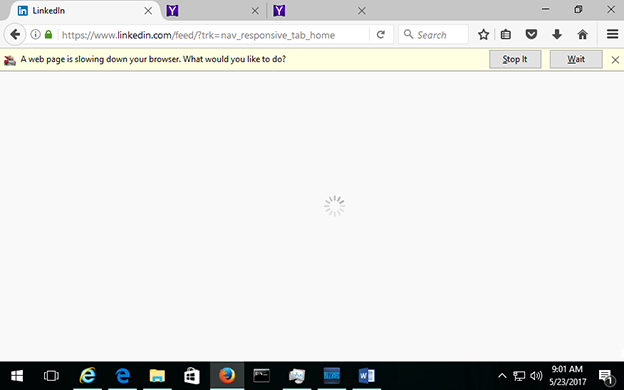Image resolution: width=624 pixels, height=390 pixels.
Task: Show bookmarks library icon
Action: pyautogui.click(x=506, y=35)
